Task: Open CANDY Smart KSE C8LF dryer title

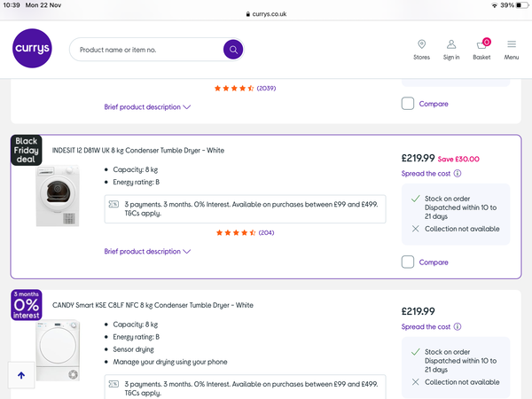Action: click(153, 305)
